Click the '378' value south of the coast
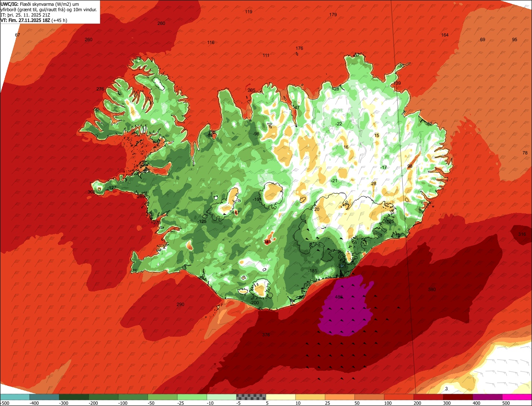The width and height of the screenshot is (532, 406). 266,335
